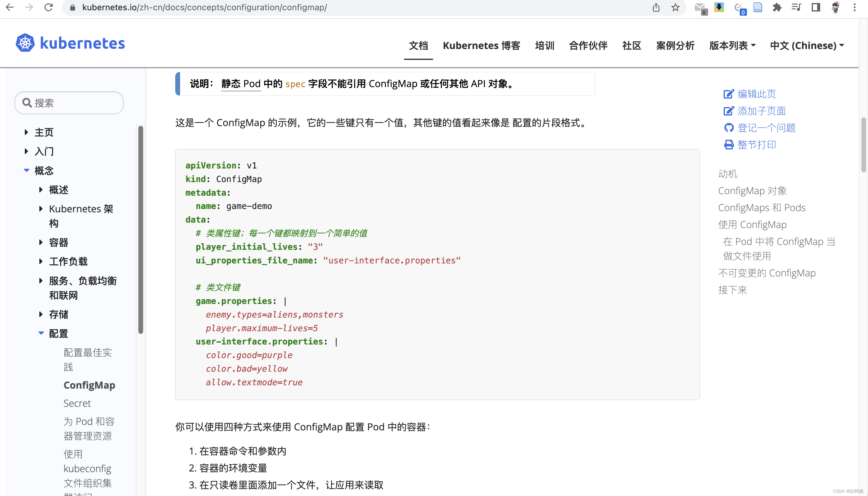
Task: Click the lock icon in address bar
Action: (72, 8)
